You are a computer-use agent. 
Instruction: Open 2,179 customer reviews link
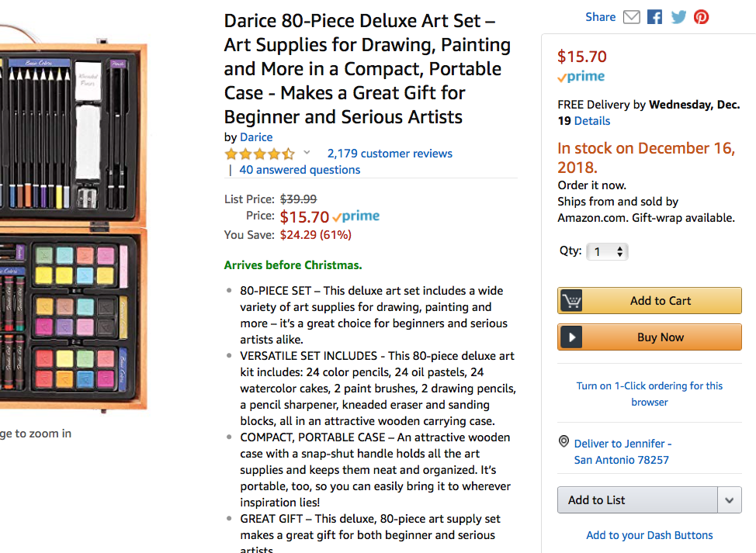pyautogui.click(x=390, y=154)
